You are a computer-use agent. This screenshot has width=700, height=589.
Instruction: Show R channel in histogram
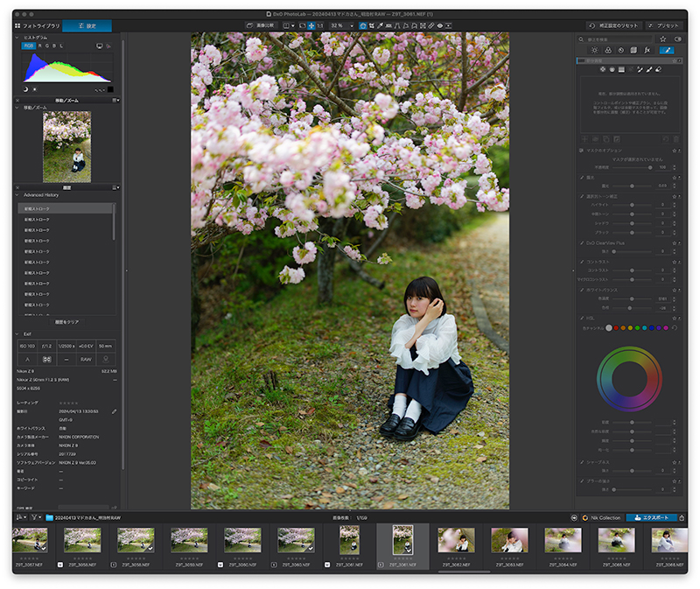(40, 46)
